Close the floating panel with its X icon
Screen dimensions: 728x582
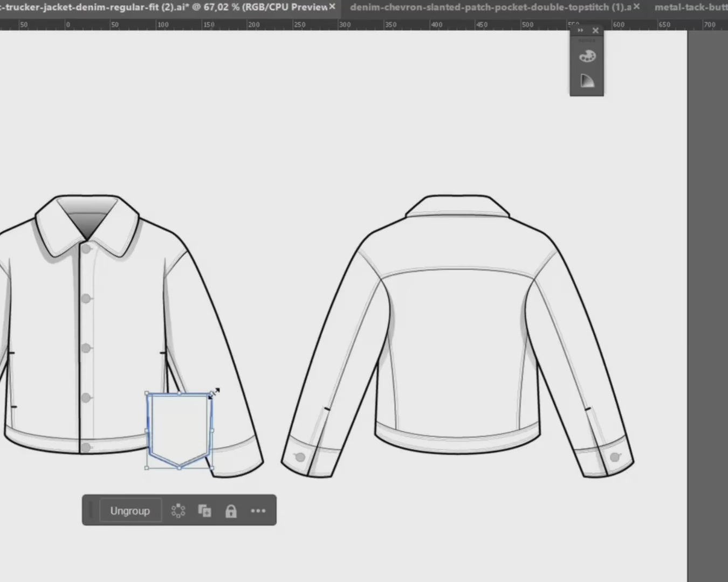[595, 30]
